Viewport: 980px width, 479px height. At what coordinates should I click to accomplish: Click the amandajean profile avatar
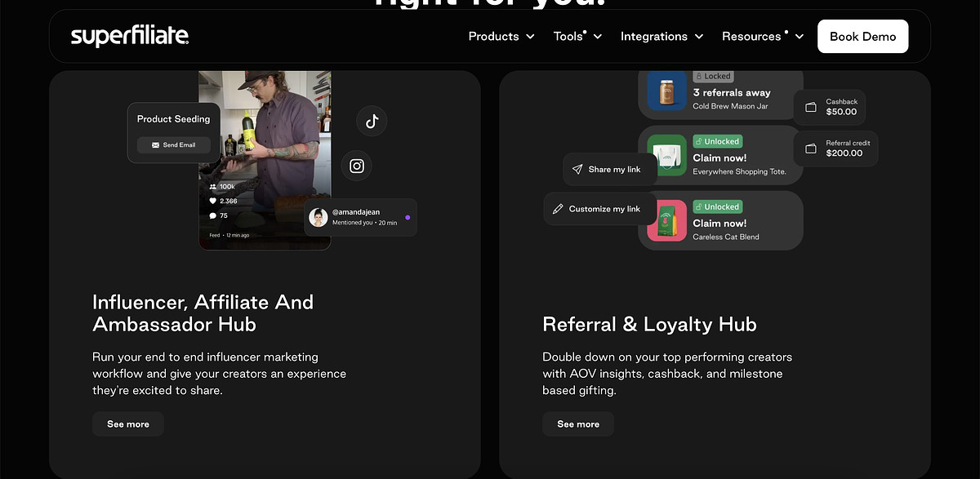[x=318, y=217]
